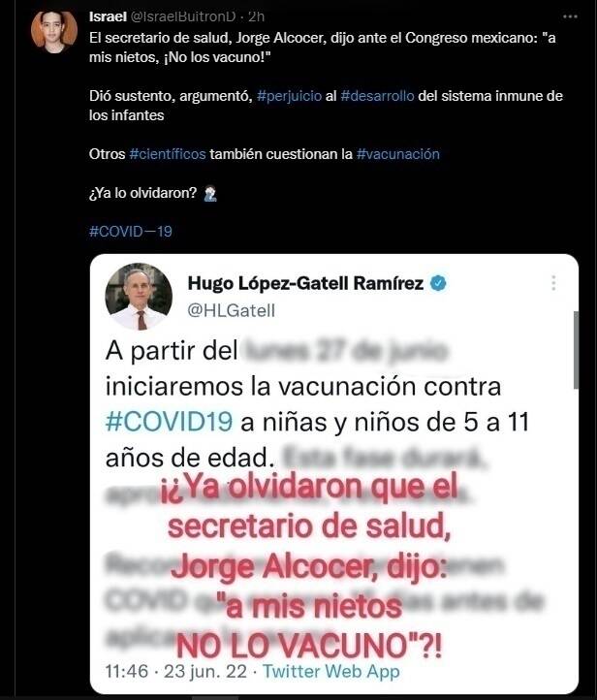Click the 11:46 · 23 jun. 22 timestamp
This screenshot has width=597, height=700.
[x=175, y=672]
